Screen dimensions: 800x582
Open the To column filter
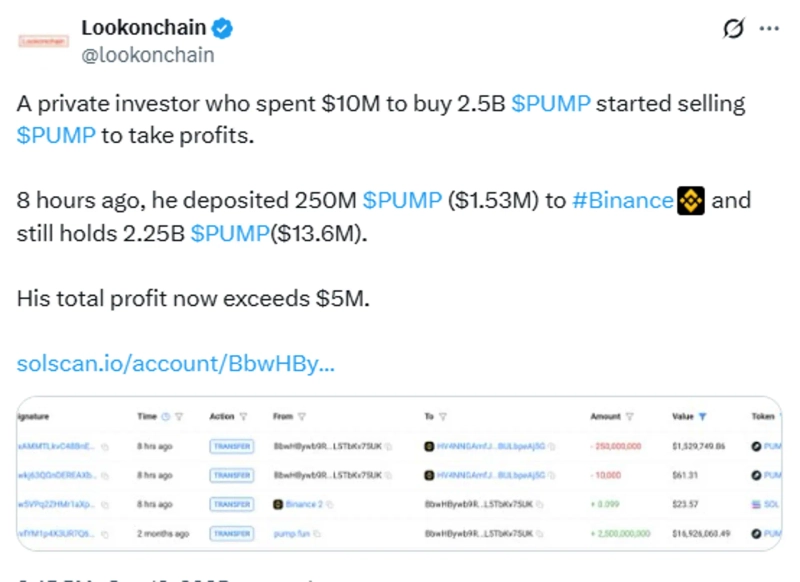[442, 416]
